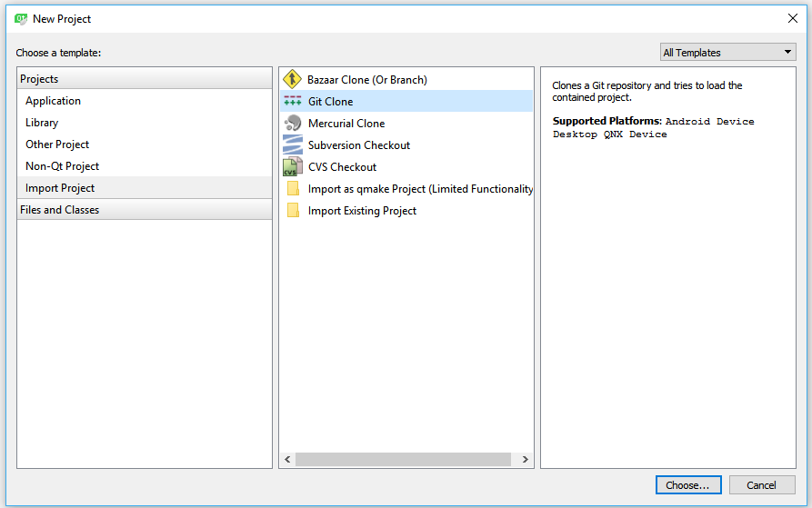The width and height of the screenshot is (812, 508).
Task: Click the template list scroll right arrow
Action: (525, 459)
